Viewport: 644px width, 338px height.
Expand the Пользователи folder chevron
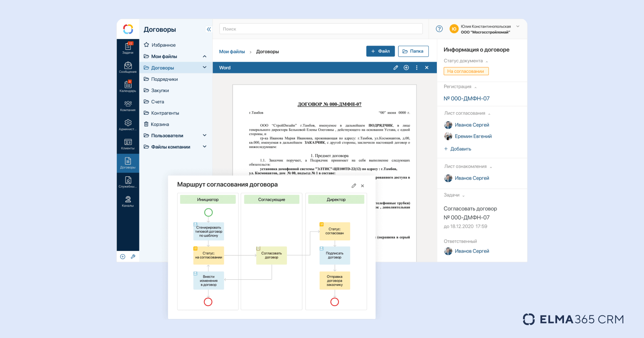[204, 135]
